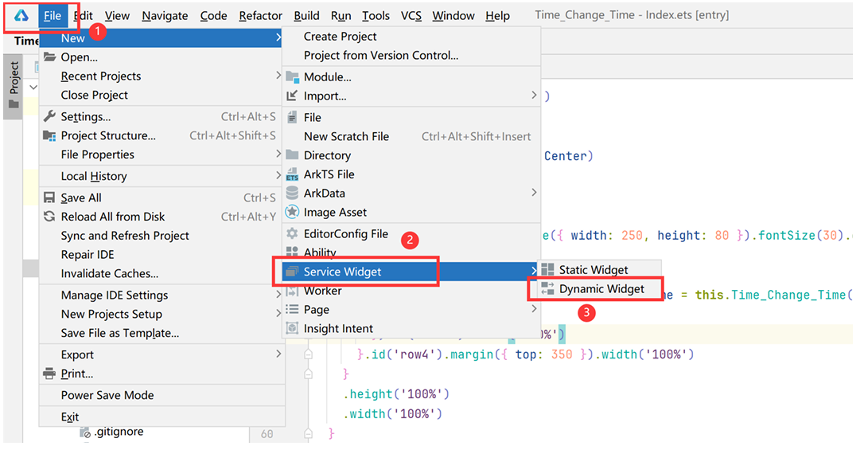The width and height of the screenshot is (868, 450).
Task: Click the Directory folder icon
Action: click(x=292, y=155)
